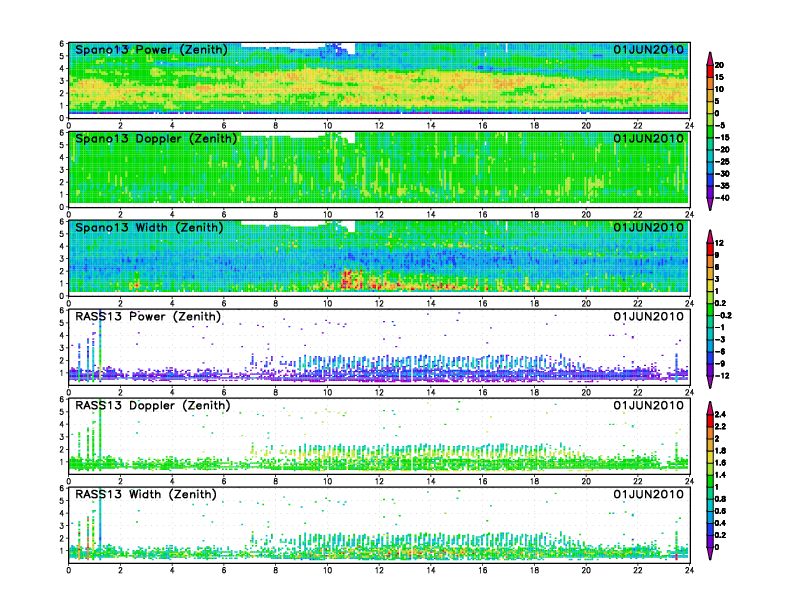This screenshot has width=792, height=612.
Task: Click the 15 label on the top colorbar
Action: coord(719,77)
